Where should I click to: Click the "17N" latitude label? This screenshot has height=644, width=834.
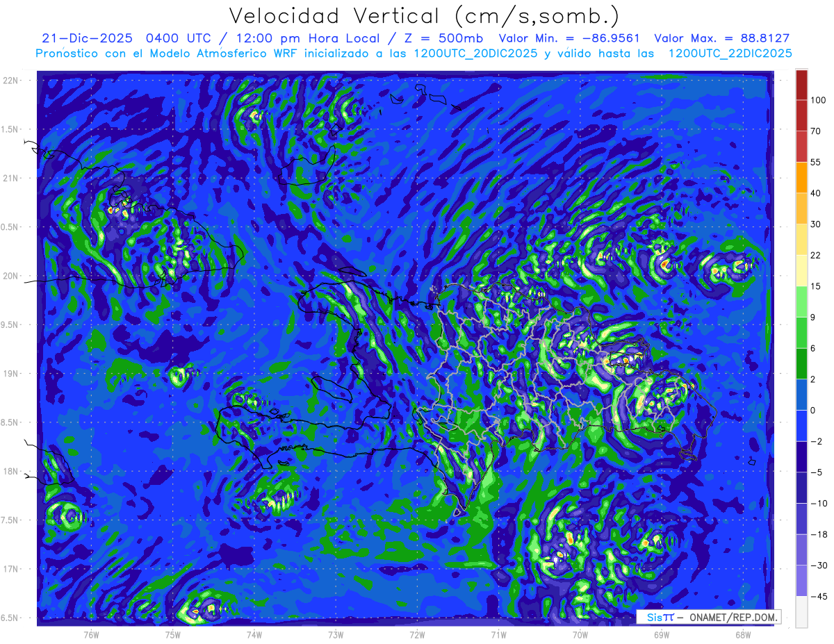coord(10,569)
